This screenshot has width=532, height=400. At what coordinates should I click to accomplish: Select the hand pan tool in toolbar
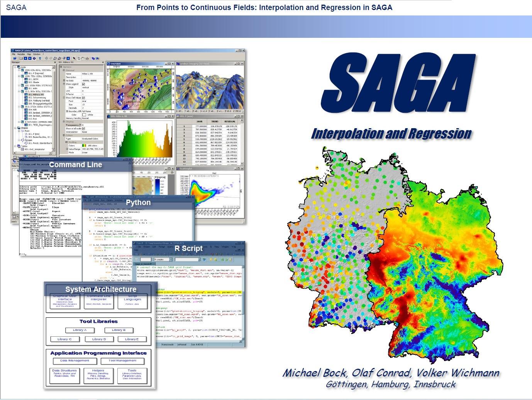(x=83, y=58)
